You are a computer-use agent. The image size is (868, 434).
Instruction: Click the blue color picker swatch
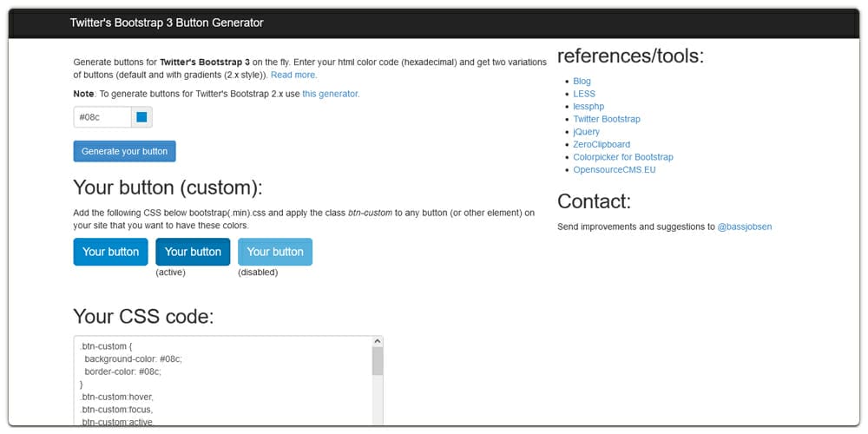[141, 117]
